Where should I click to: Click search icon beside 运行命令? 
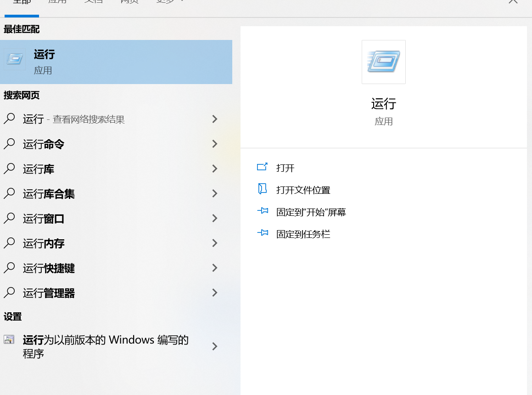tap(10, 143)
